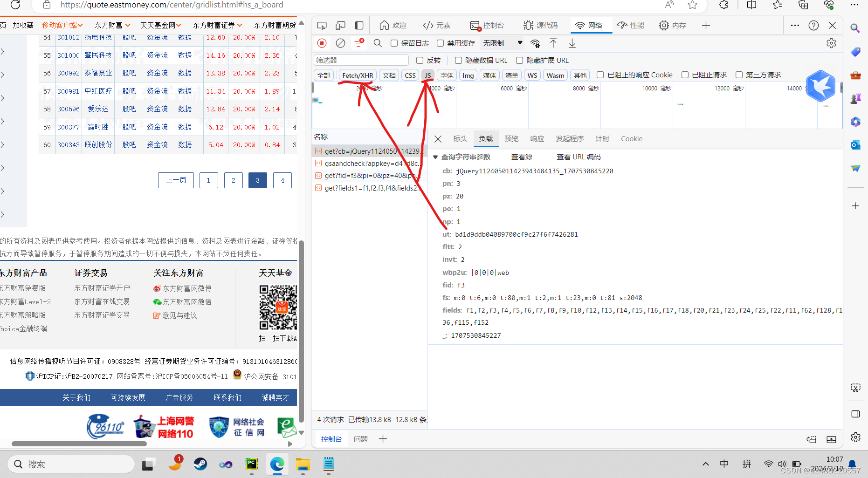This screenshot has height=478, width=868.
Task: Click the export HAR download arrow
Action: tap(572, 43)
